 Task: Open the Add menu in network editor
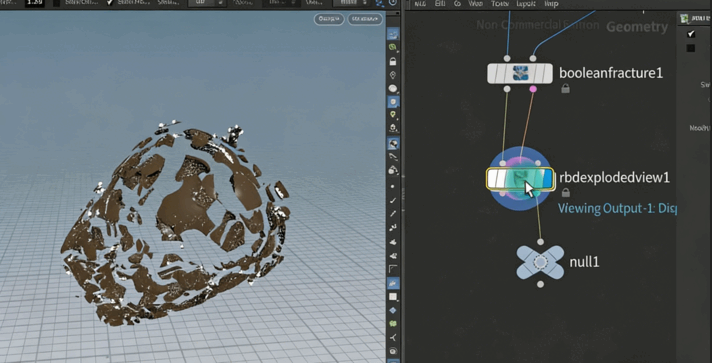(x=420, y=4)
